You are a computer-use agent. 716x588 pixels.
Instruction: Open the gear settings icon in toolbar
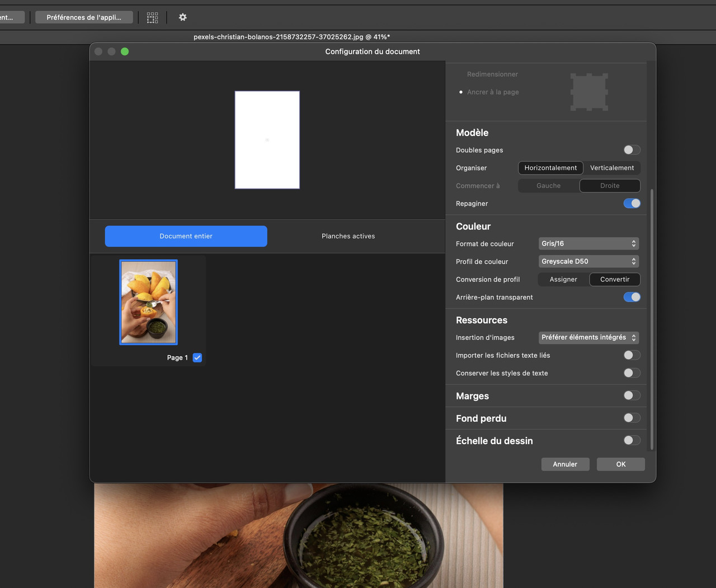tap(182, 17)
